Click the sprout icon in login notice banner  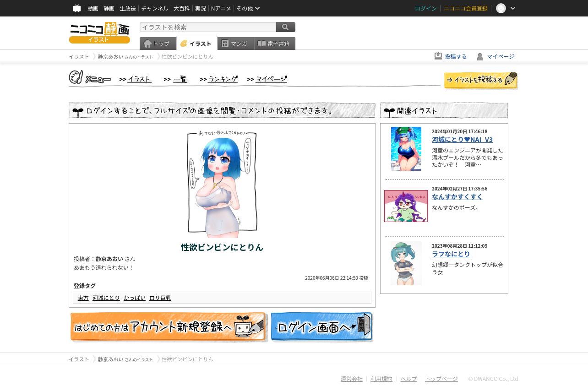(78, 111)
